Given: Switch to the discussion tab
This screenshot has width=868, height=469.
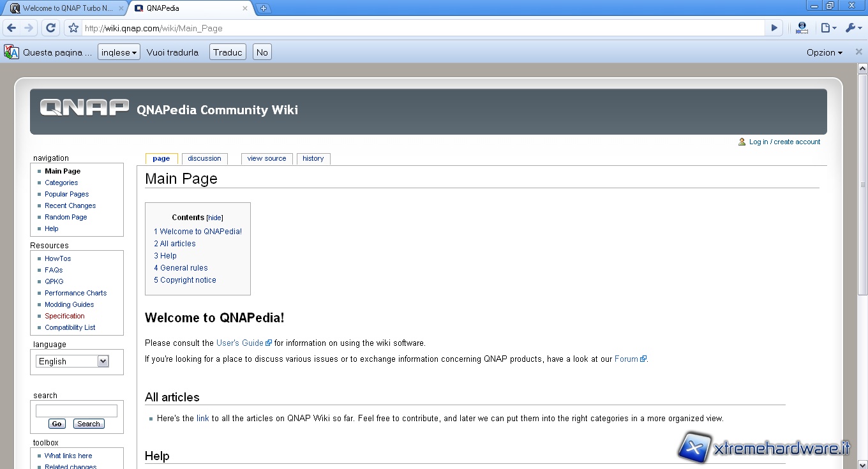Looking at the screenshot, I should coord(204,159).
